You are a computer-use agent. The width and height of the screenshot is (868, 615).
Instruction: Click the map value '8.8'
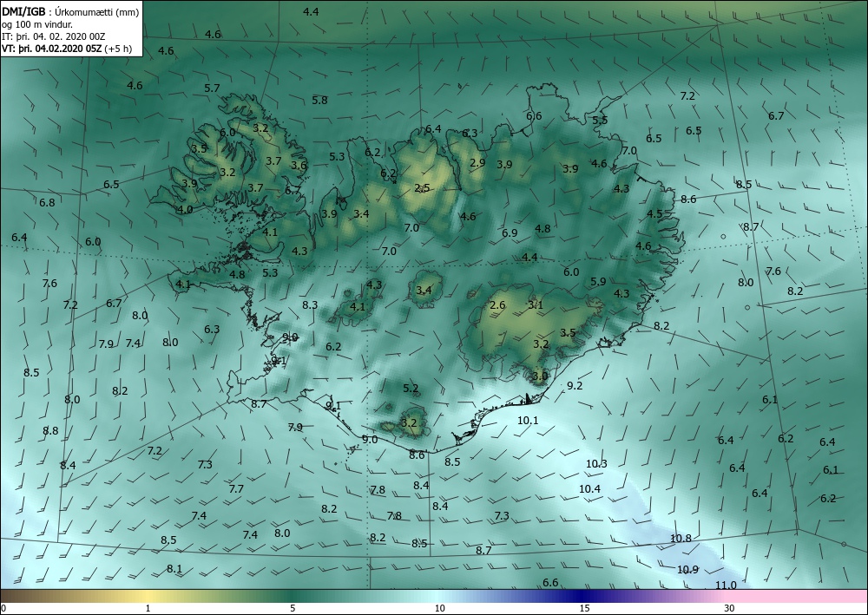(x=50, y=430)
